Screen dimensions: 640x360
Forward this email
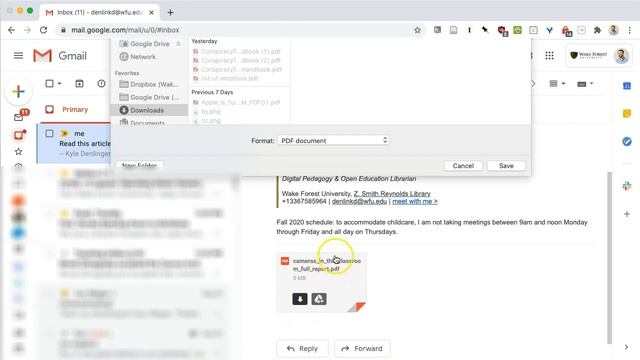tap(362, 349)
